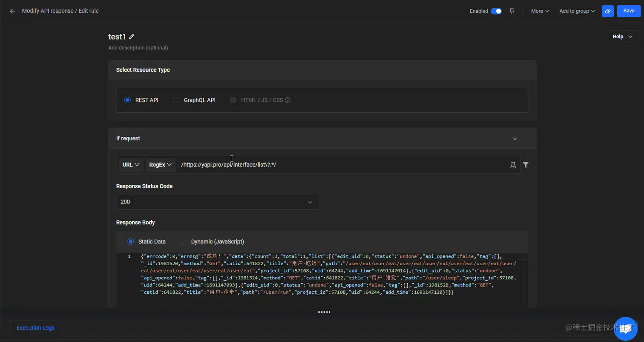Viewport: 644px width, 342px height.
Task: Copy shareable link with blue link icon
Action: point(608,11)
